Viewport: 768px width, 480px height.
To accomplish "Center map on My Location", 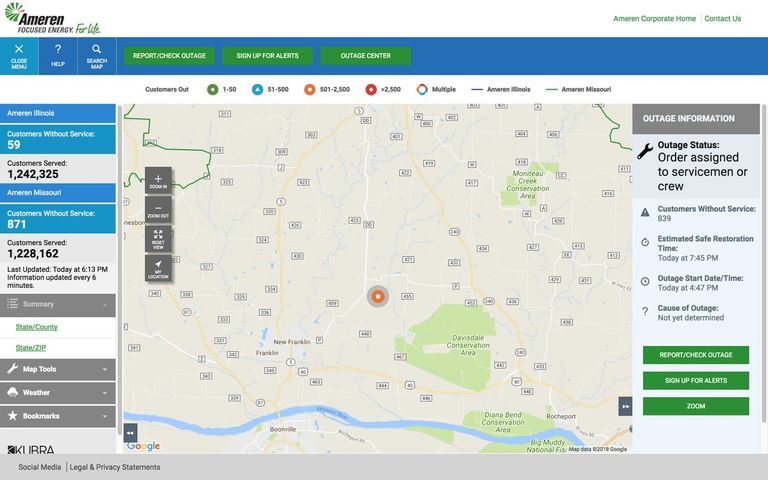I will click(158, 268).
